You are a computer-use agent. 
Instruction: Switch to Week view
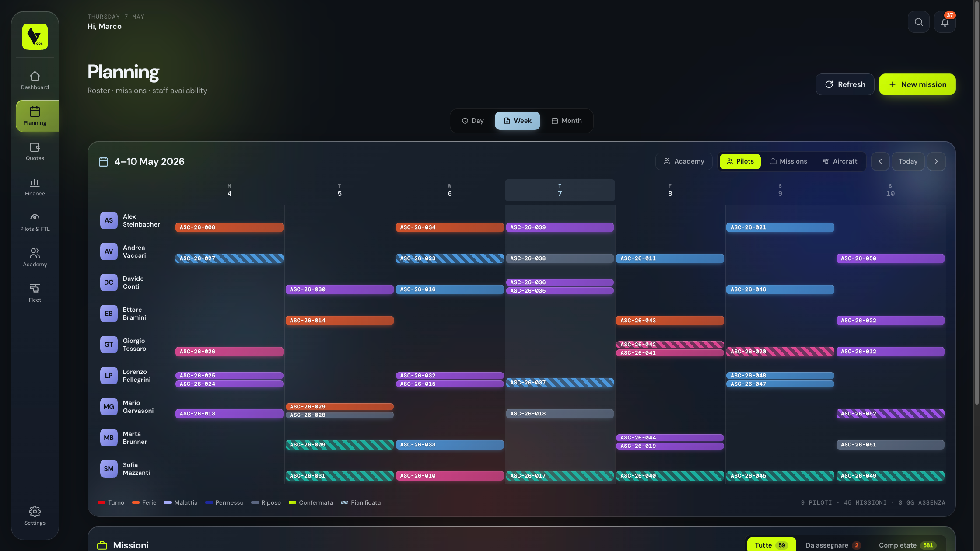(x=518, y=121)
